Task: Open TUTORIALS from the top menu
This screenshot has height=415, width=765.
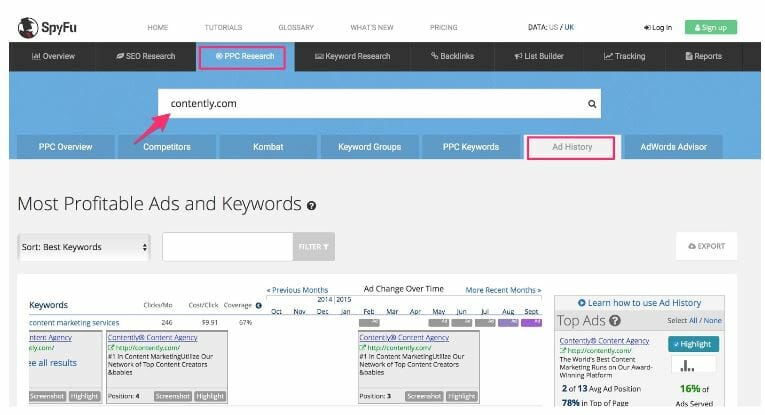Action: tap(223, 27)
